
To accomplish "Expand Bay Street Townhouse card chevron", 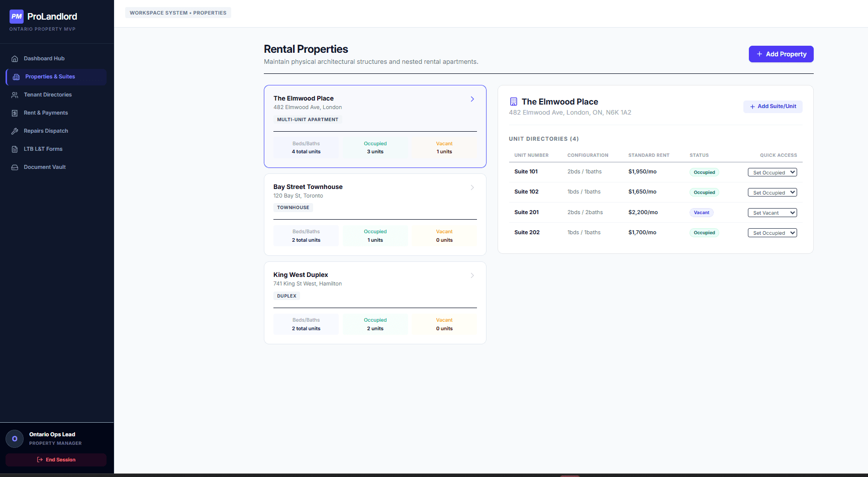I will click(472, 187).
